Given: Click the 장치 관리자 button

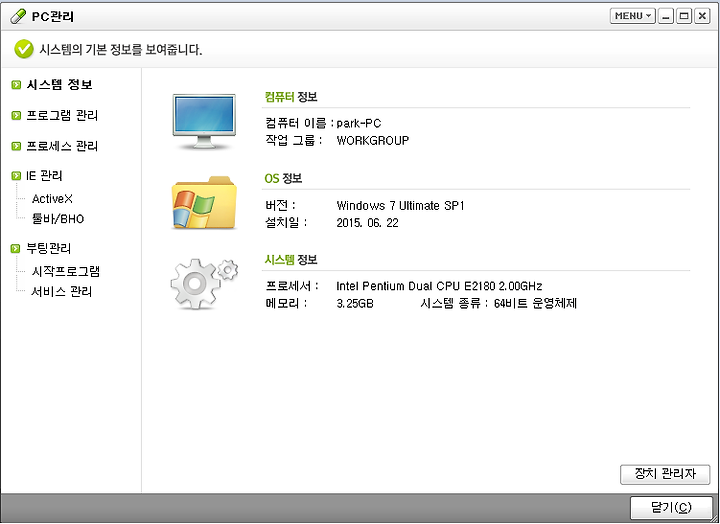Looking at the screenshot, I should (665, 474).
